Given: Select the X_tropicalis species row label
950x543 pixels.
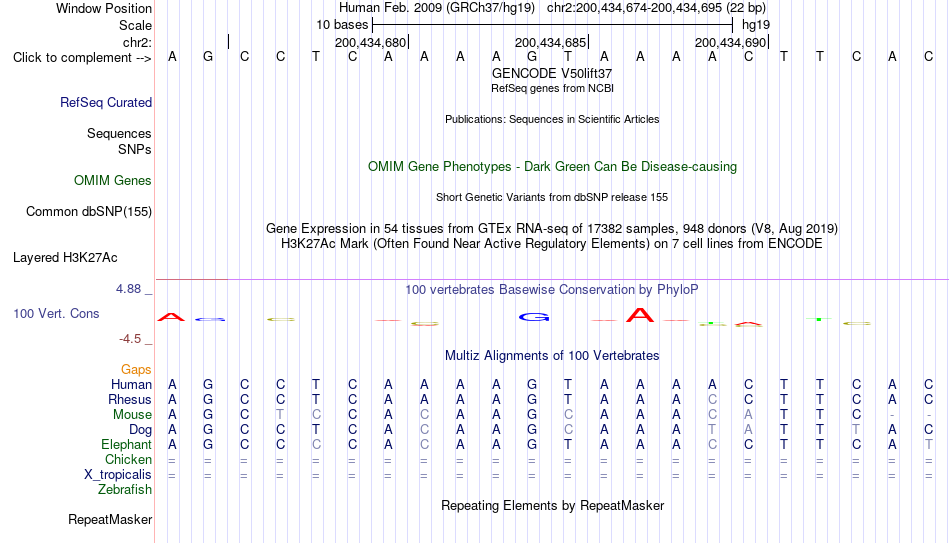Looking at the screenshot, I should tap(118, 475).
